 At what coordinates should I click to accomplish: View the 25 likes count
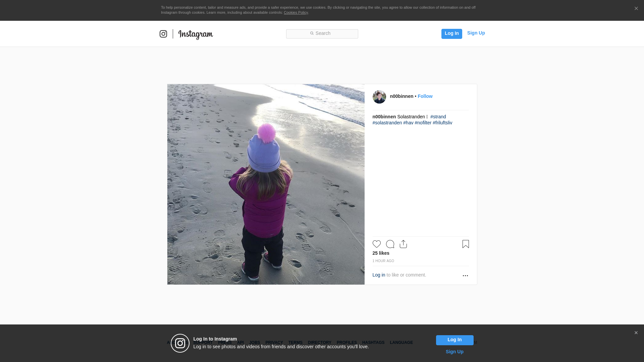tap(381, 253)
